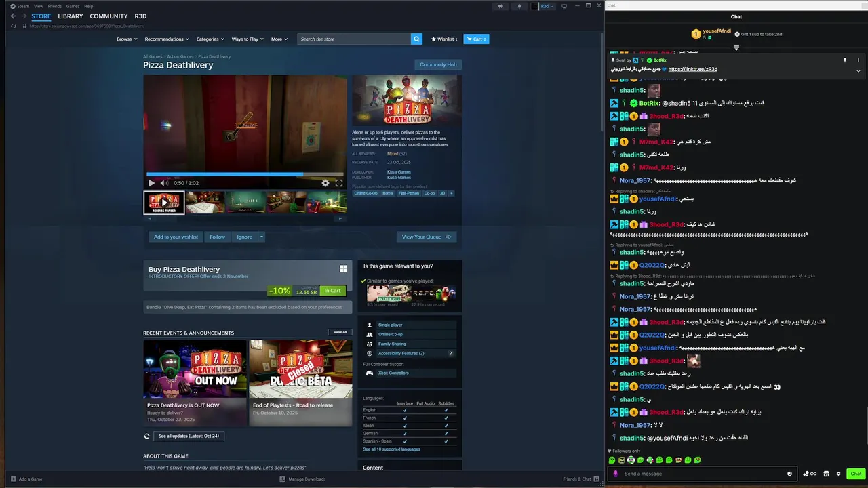The height and width of the screenshot is (488, 868).
Task: Send message with green Chat button
Action: point(856,474)
